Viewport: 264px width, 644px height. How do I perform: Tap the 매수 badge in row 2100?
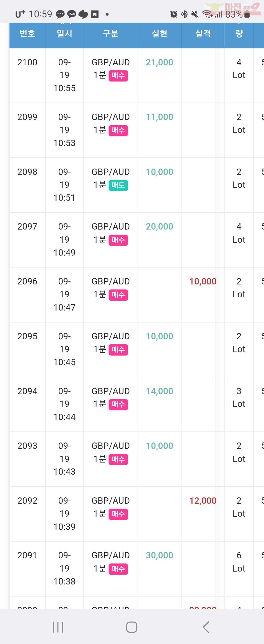[118, 76]
